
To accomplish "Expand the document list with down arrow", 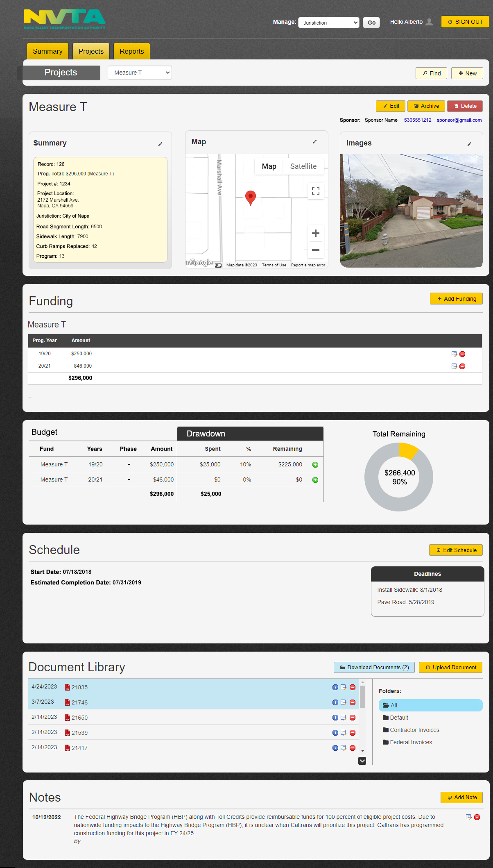I will (362, 761).
